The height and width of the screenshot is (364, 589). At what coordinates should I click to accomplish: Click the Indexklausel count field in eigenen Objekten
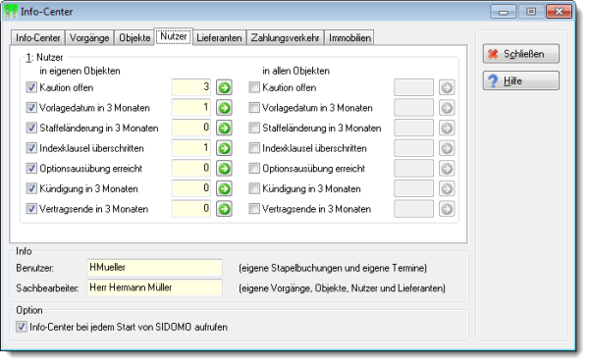[x=191, y=148]
